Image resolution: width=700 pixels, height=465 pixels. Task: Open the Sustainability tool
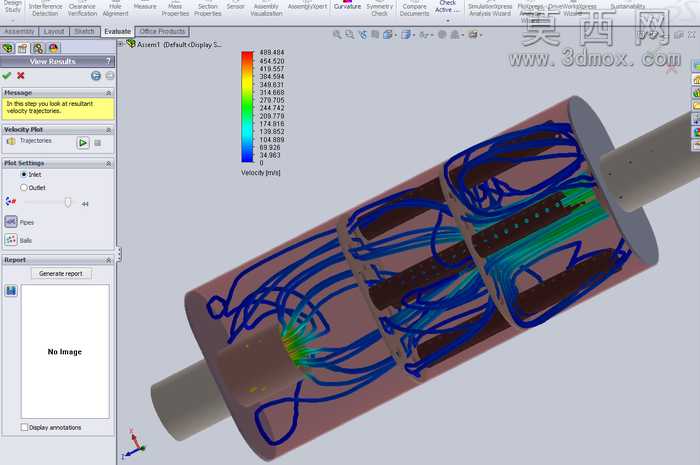[627, 6]
